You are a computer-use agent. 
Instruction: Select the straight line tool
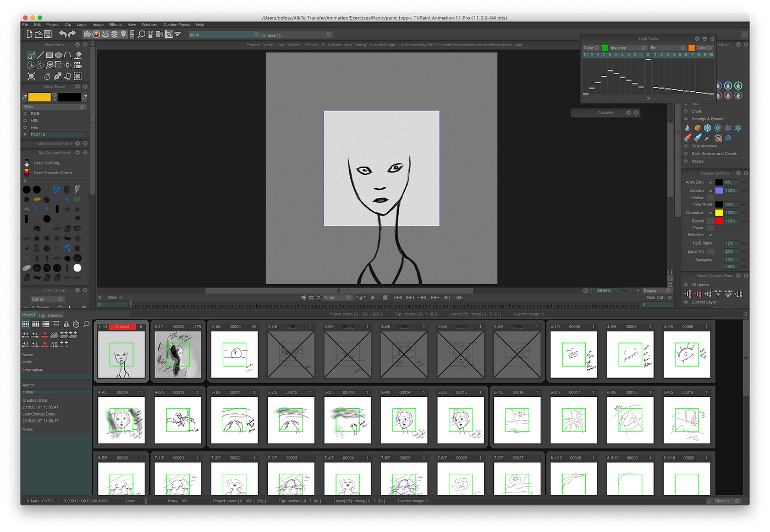click(x=40, y=55)
